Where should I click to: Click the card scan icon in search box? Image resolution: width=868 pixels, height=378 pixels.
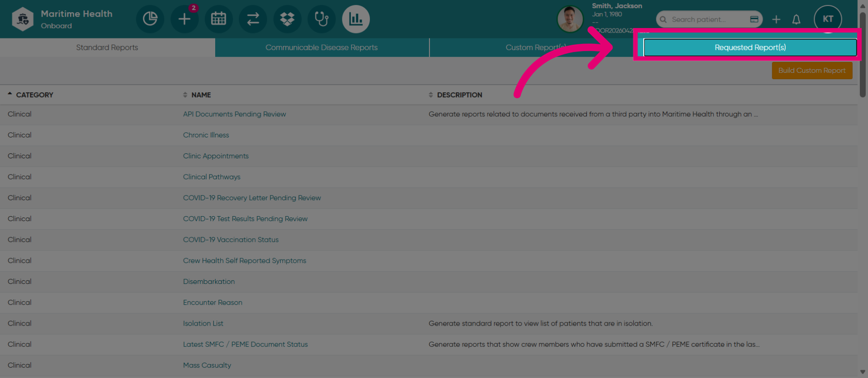coord(754,19)
